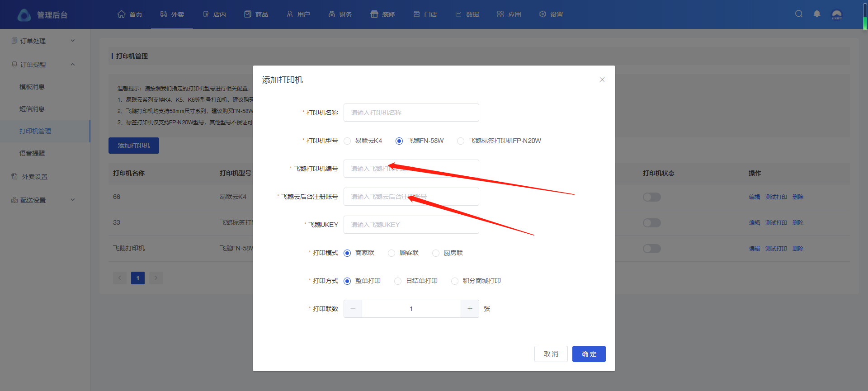Click the minus icon to decrease 打印联数
Image resolution: width=868 pixels, height=391 pixels.
click(353, 309)
